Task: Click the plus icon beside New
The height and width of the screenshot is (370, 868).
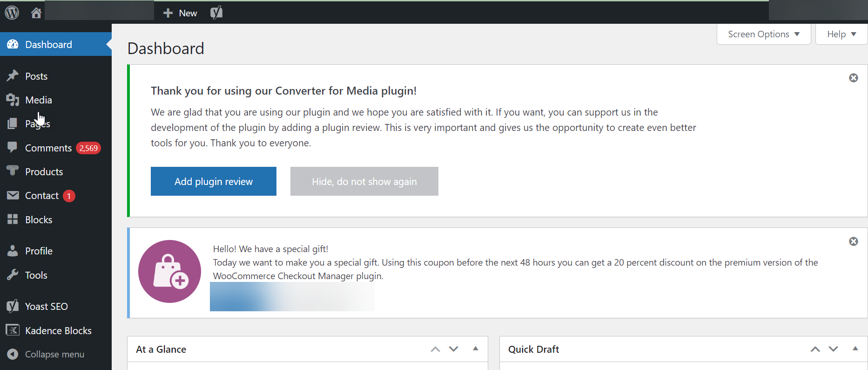Action: point(168,13)
